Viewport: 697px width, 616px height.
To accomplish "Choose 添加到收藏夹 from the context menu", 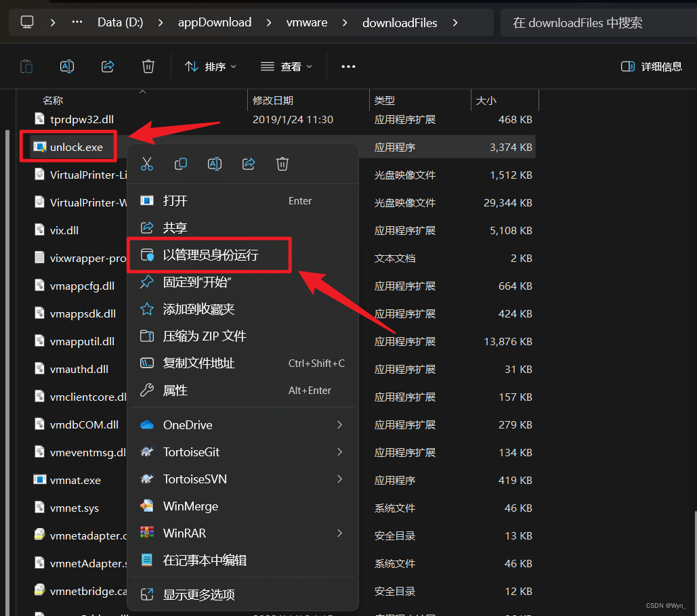I will tap(242, 309).
